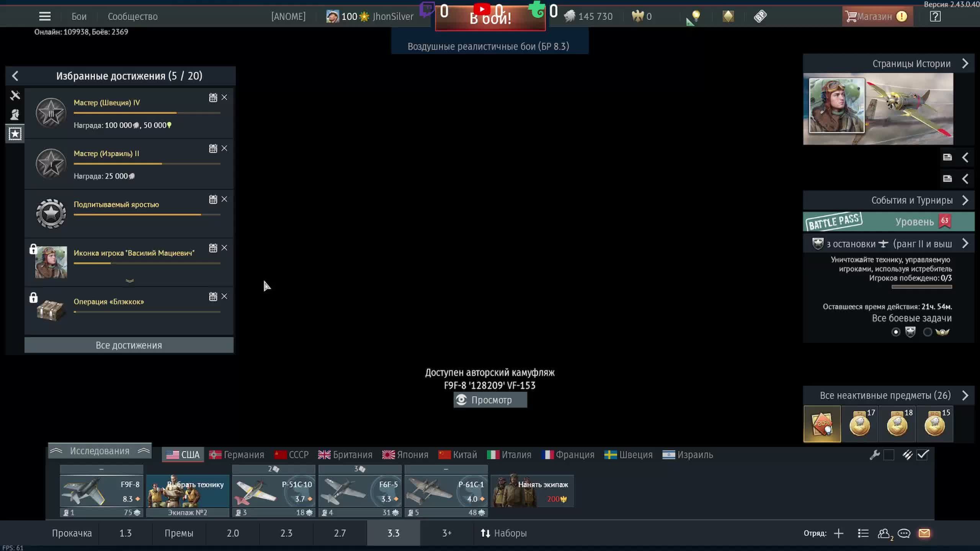Open the squad chat bubble icon
This screenshot has width=980, height=551.
pyautogui.click(x=904, y=533)
